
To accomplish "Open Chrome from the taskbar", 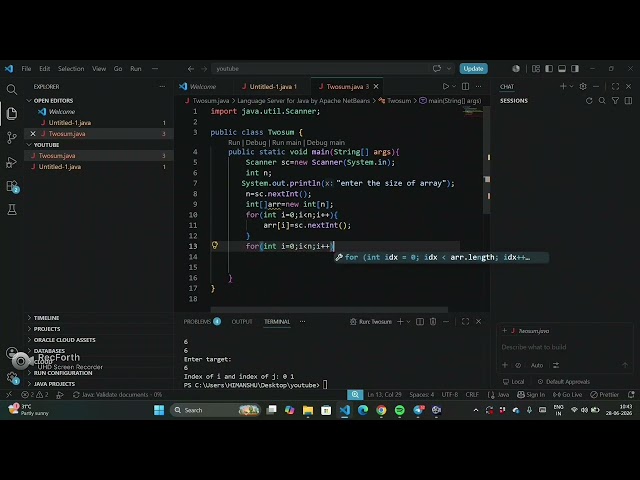I will 381,410.
